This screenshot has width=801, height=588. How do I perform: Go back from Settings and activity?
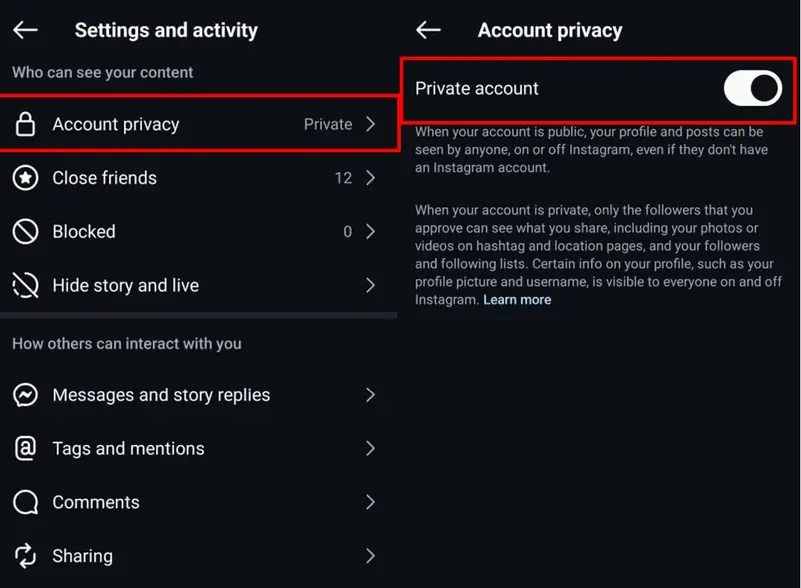(25, 30)
